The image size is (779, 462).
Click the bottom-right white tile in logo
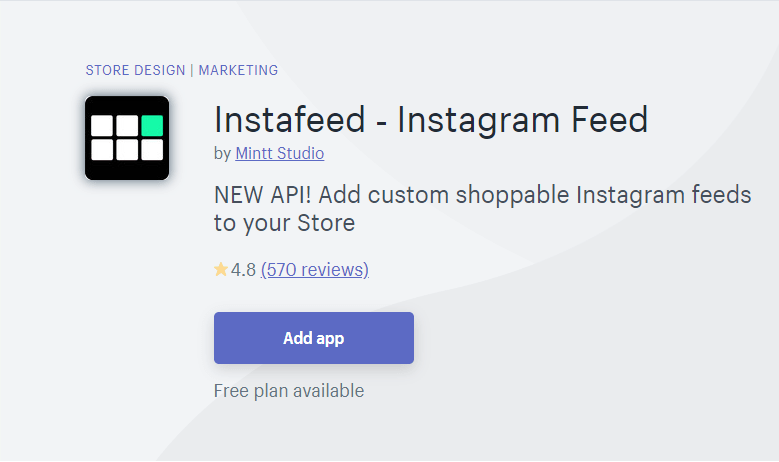[x=152, y=150]
